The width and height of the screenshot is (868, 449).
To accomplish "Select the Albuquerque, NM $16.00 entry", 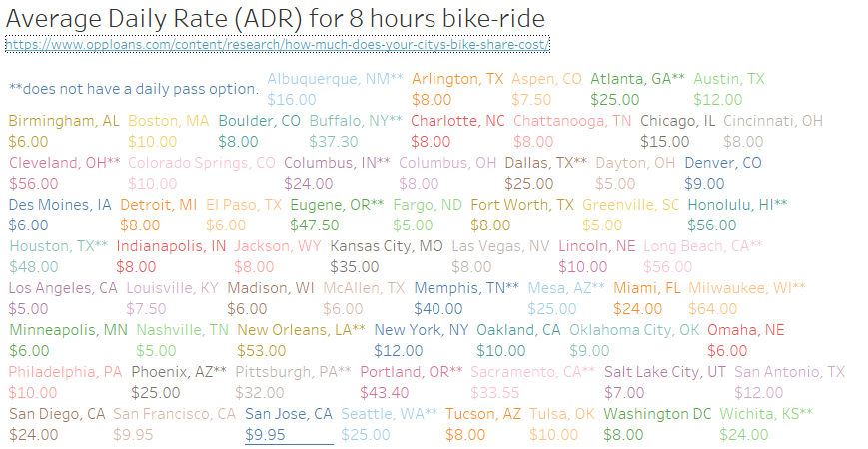I will 335,89.
